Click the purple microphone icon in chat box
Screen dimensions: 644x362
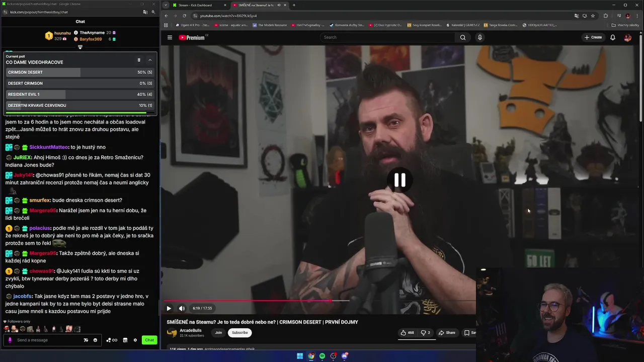click(10, 340)
